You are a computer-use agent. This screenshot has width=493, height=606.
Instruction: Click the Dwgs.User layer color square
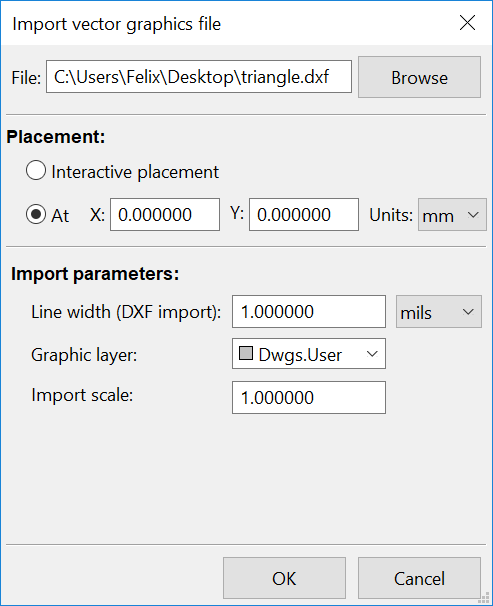pyautogui.click(x=246, y=353)
